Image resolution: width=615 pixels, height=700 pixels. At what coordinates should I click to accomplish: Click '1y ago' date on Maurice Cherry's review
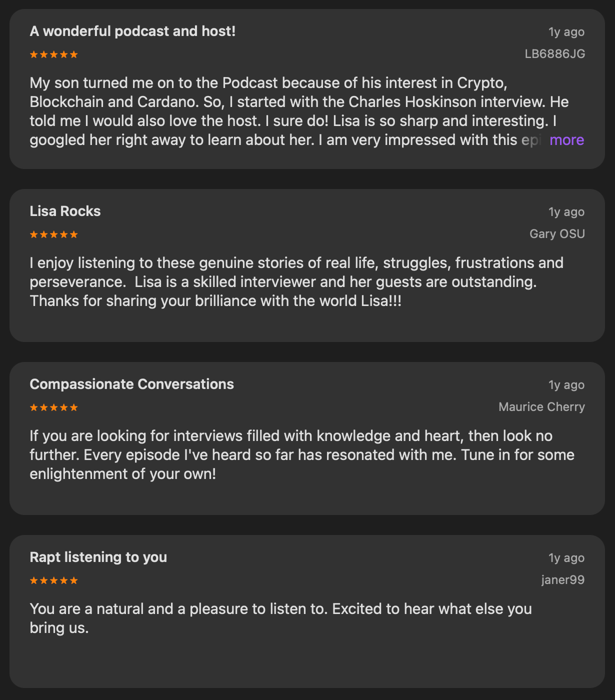(x=566, y=385)
